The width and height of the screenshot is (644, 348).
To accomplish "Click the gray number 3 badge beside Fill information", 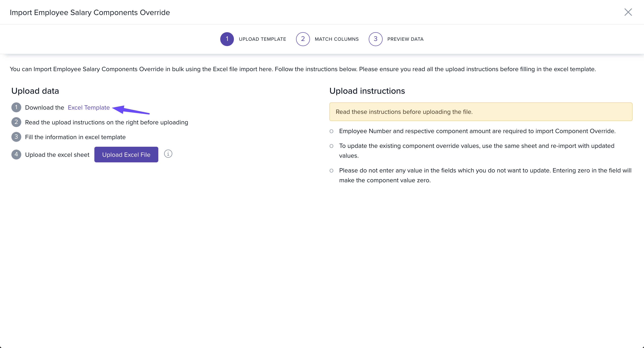I will pos(16,137).
